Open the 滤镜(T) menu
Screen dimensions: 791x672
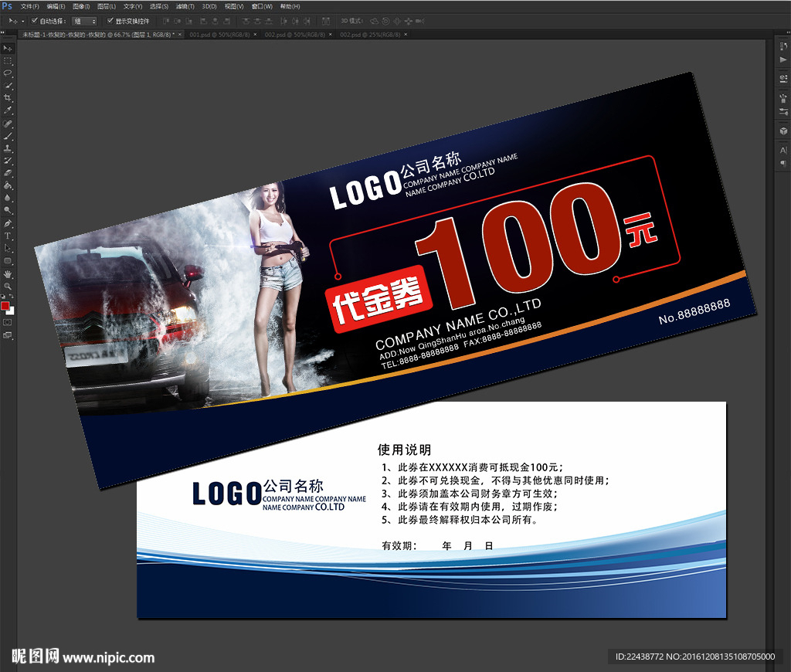pyautogui.click(x=185, y=6)
